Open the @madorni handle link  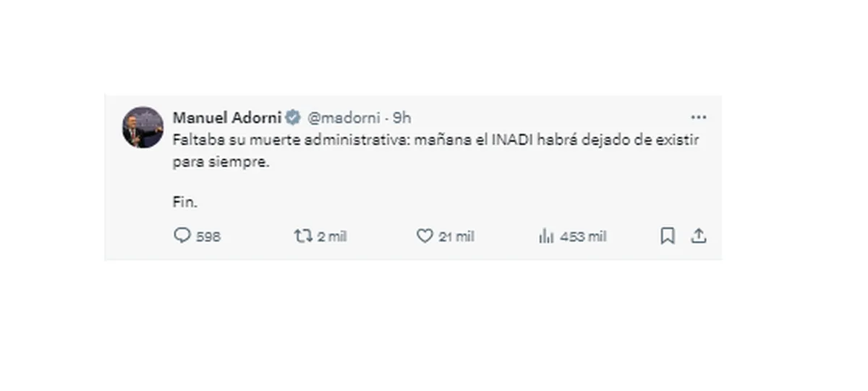[344, 118]
